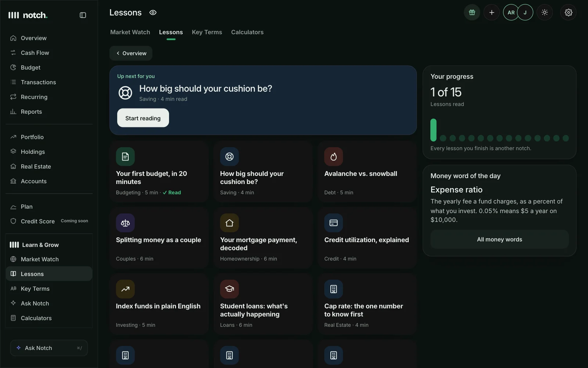Open Index funds in plain English lesson

click(x=159, y=304)
